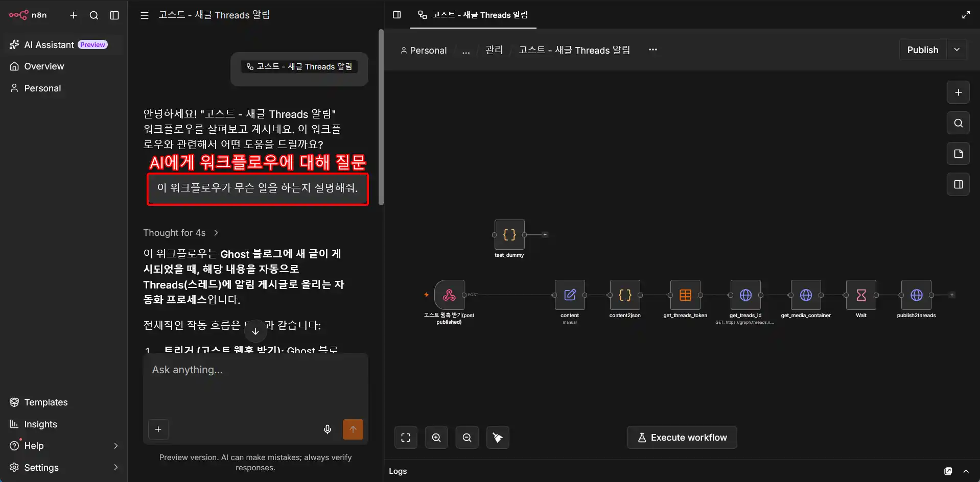Open the '관리' breadcrumb folder

494,50
